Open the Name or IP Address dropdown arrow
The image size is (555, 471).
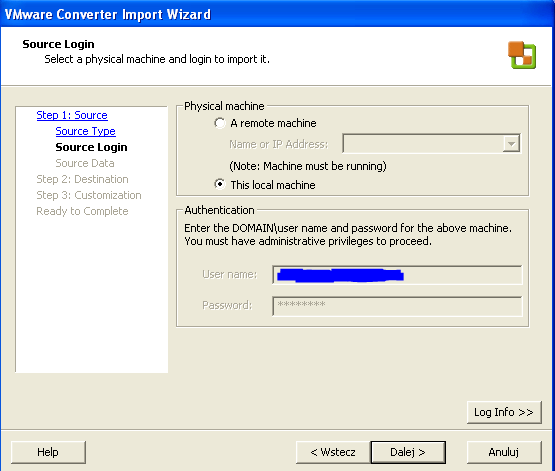coord(511,144)
